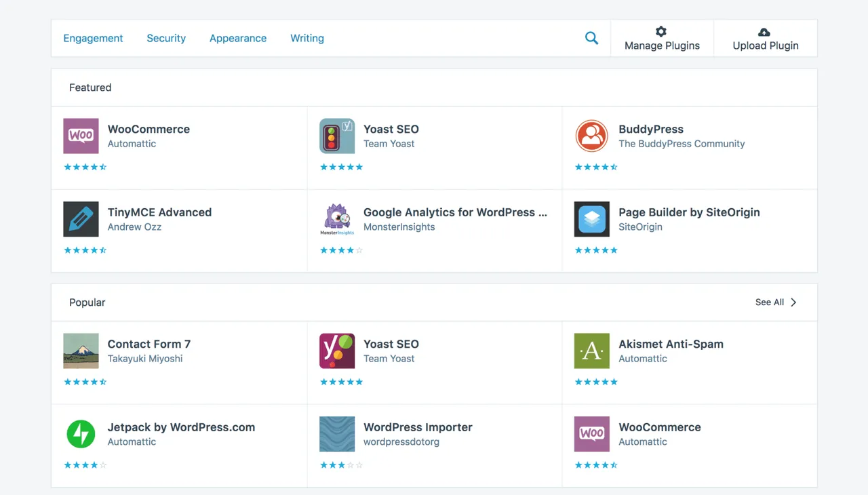Viewport: 868px width, 495px height.
Task: Open the Featured WooCommerce plugin icon
Action: click(x=81, y=136)
